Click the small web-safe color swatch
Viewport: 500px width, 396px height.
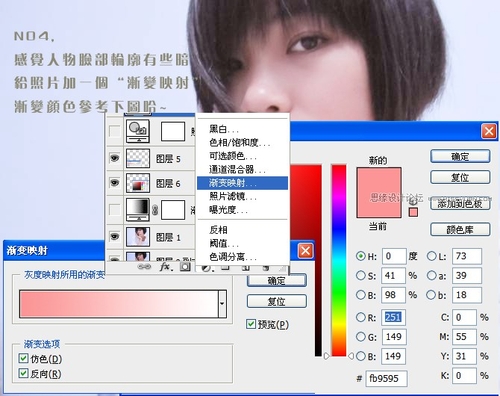413,212
